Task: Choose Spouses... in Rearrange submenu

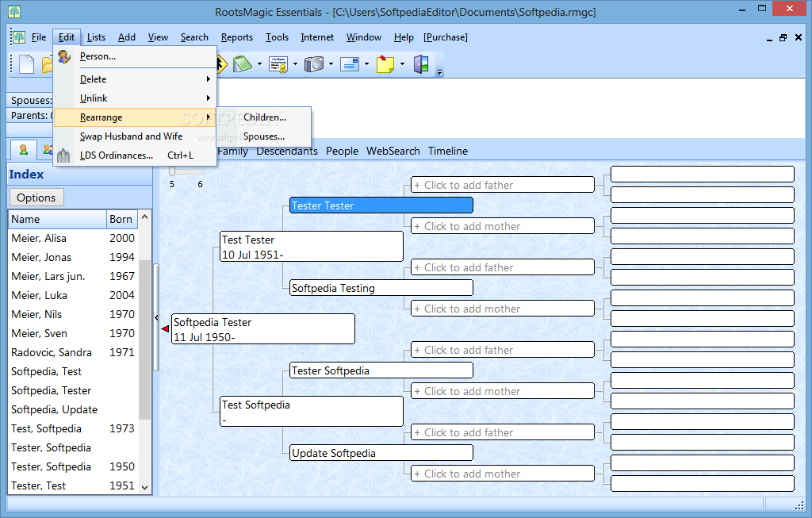Action: point(264,136)
